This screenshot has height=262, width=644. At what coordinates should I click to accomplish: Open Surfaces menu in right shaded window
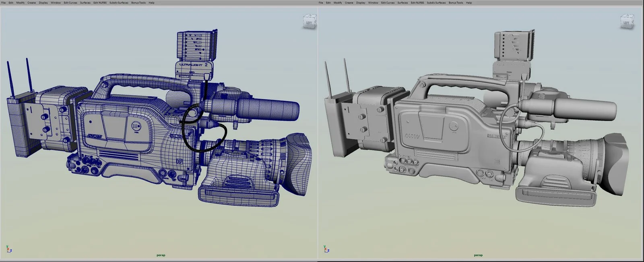click(402, 3)
